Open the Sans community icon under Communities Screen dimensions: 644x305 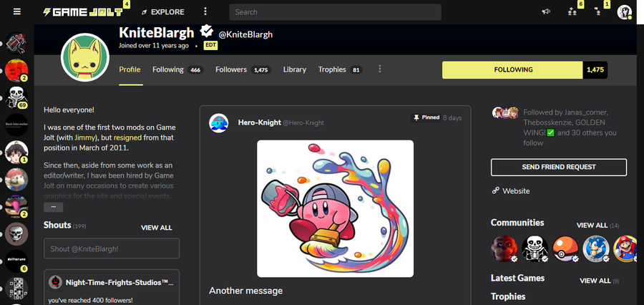[535, 248]
